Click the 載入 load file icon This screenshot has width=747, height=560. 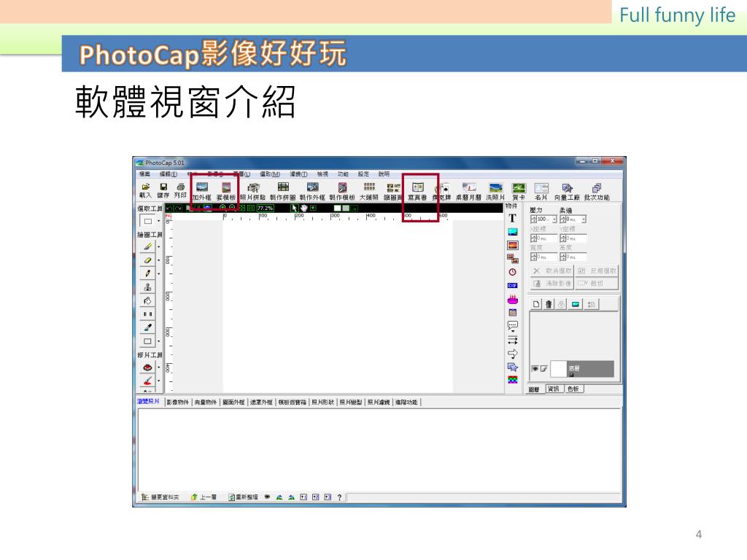tap(145, 190)
